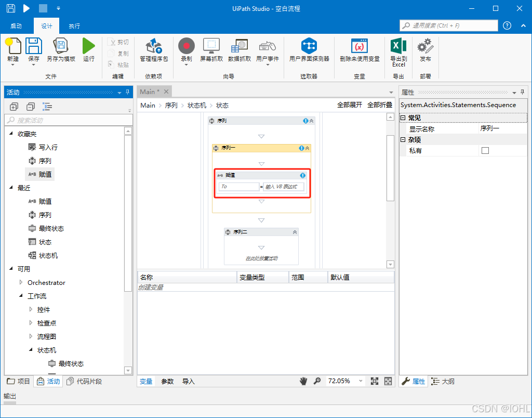The height and width of the screenshot is (418, 532).
Task: Click fit-to-screen icon by zoom level
Action: [375, 381]
